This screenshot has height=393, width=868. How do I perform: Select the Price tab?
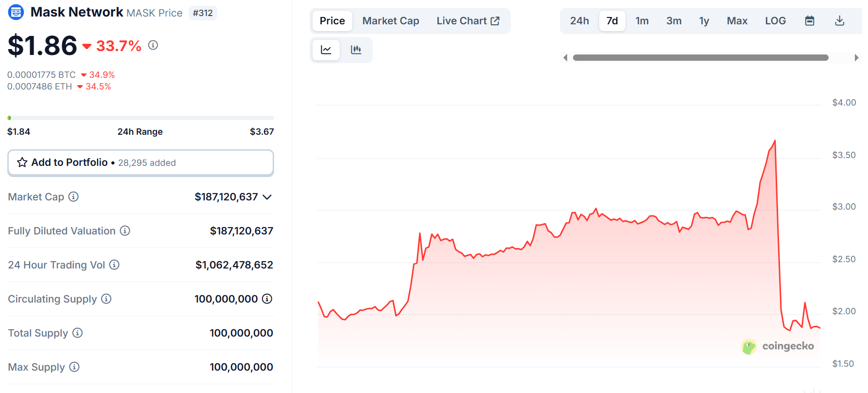pos(332,21)
